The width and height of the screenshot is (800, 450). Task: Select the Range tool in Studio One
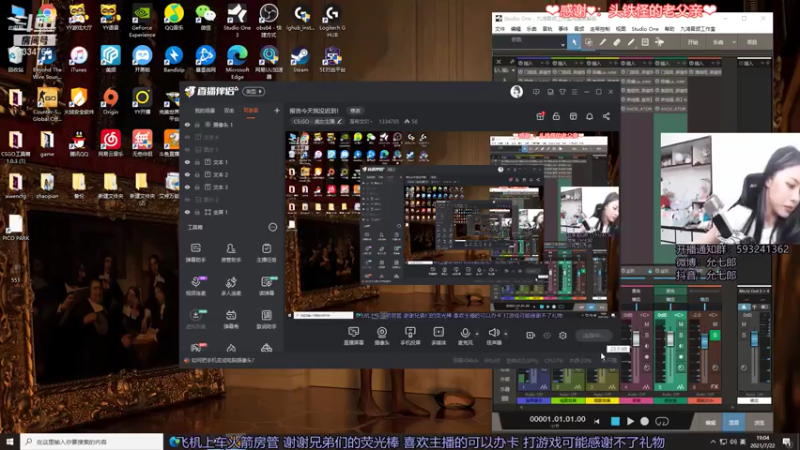coord(588,42)
